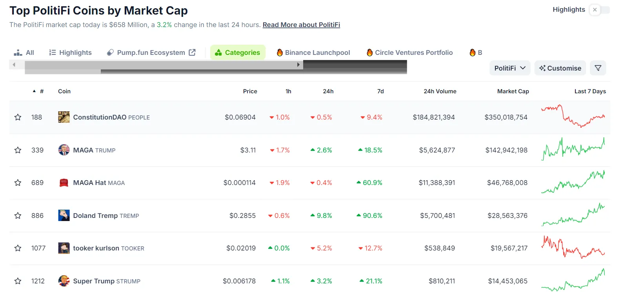The width and height of the screenshot is (644, 292).
Task: Open the Pump.fun Ecosystem external link icon
Action: tap(192, 53)
